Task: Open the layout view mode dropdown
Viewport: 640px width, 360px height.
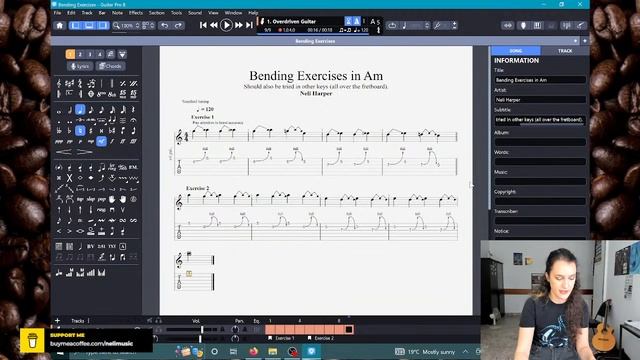Action: point(149,25)
